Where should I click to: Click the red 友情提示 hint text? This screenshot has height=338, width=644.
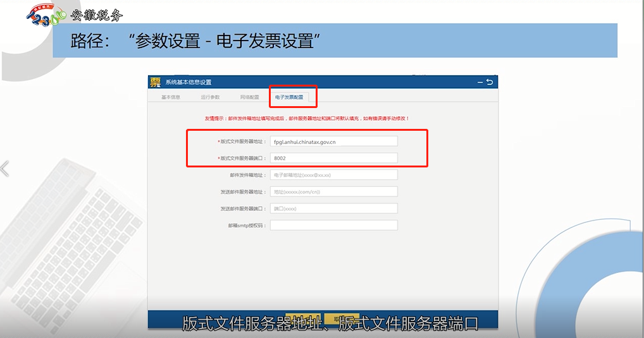pos(307,118)
